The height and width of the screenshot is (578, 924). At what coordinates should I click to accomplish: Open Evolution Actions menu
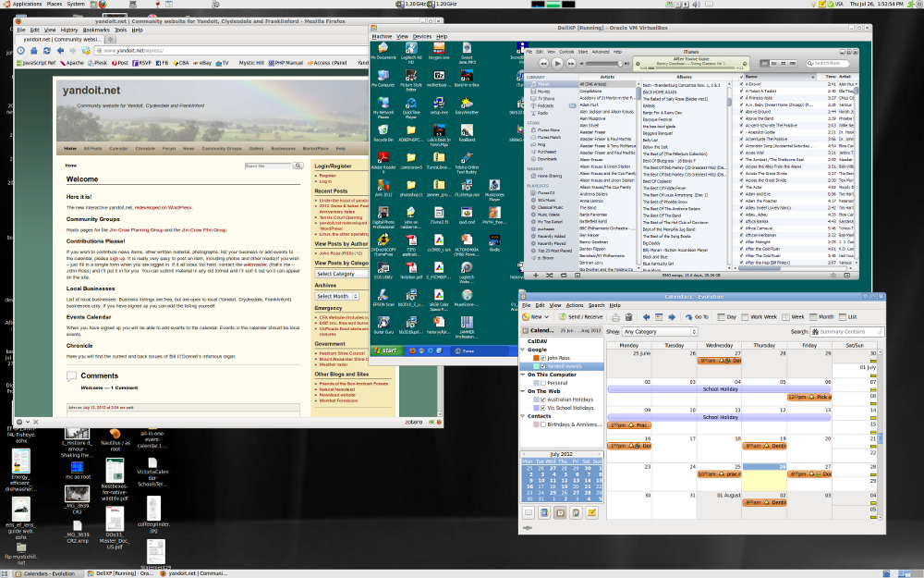[x=575, y=305]
